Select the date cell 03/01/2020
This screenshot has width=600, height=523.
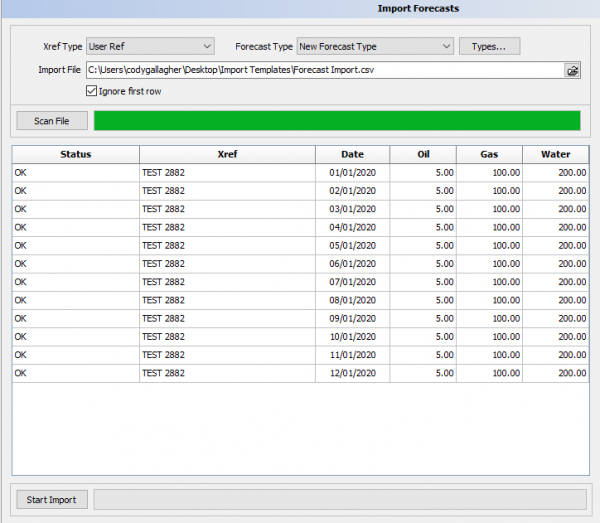(x=352, y=209)
